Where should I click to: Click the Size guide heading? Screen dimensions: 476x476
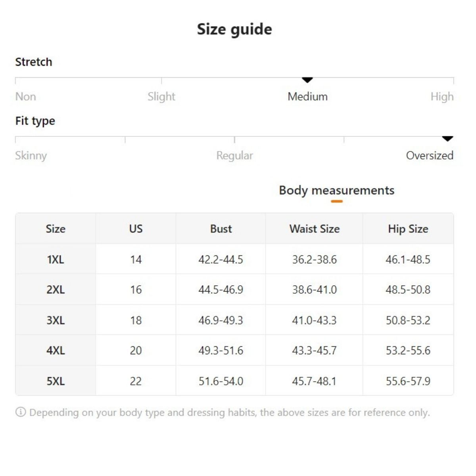234,29
